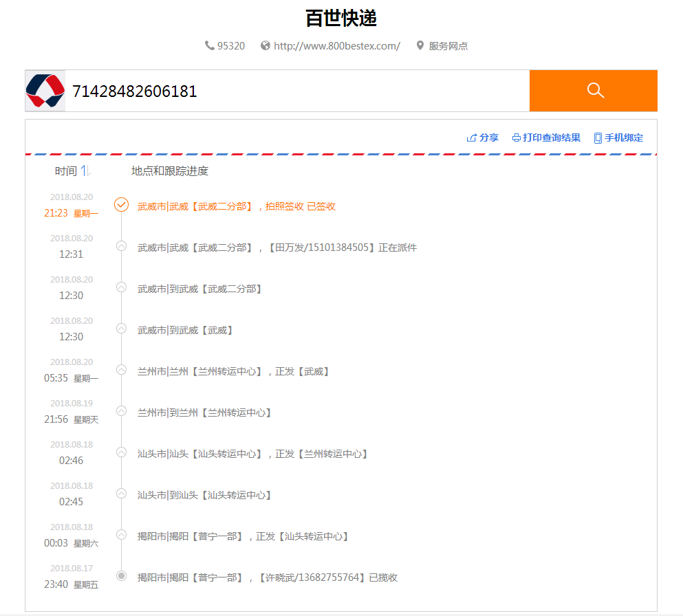The height and width of the screenshot is (616, 683).
Task: Click the 兰州转运中心 正发【武威】 entry text
Action: (x=233, y=371)
